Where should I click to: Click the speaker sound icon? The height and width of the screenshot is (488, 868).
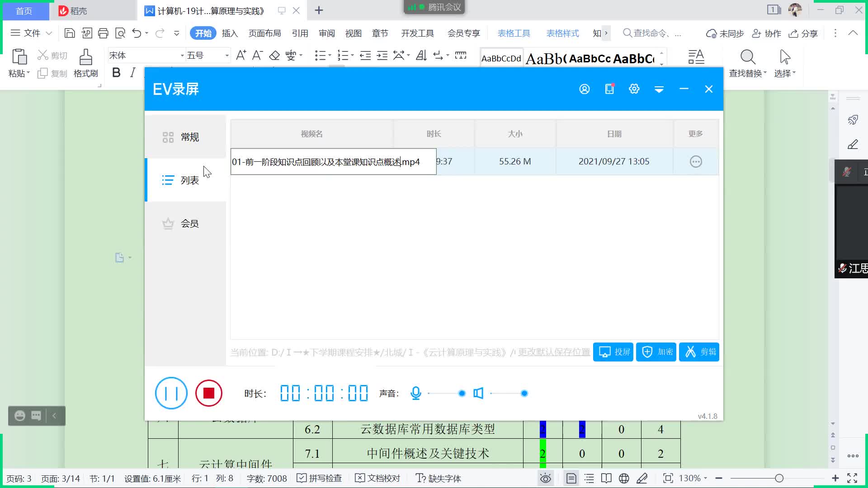tap(478, 393)
